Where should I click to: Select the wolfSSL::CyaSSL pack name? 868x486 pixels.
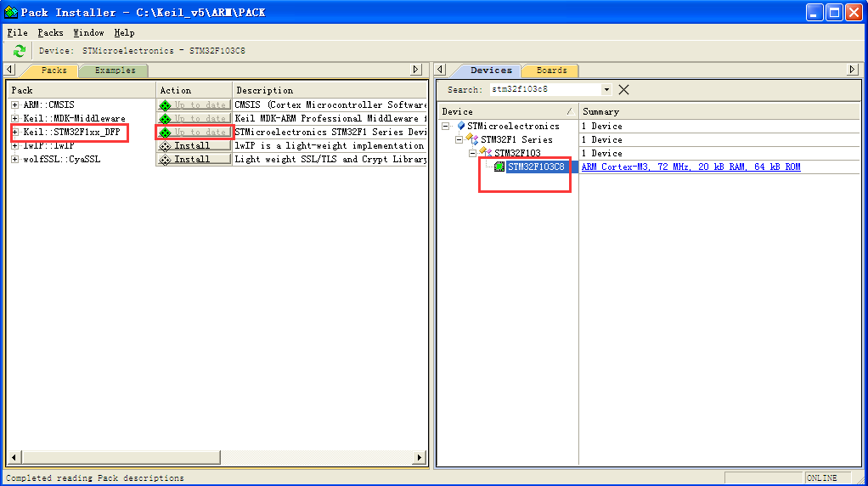(61, 160)
